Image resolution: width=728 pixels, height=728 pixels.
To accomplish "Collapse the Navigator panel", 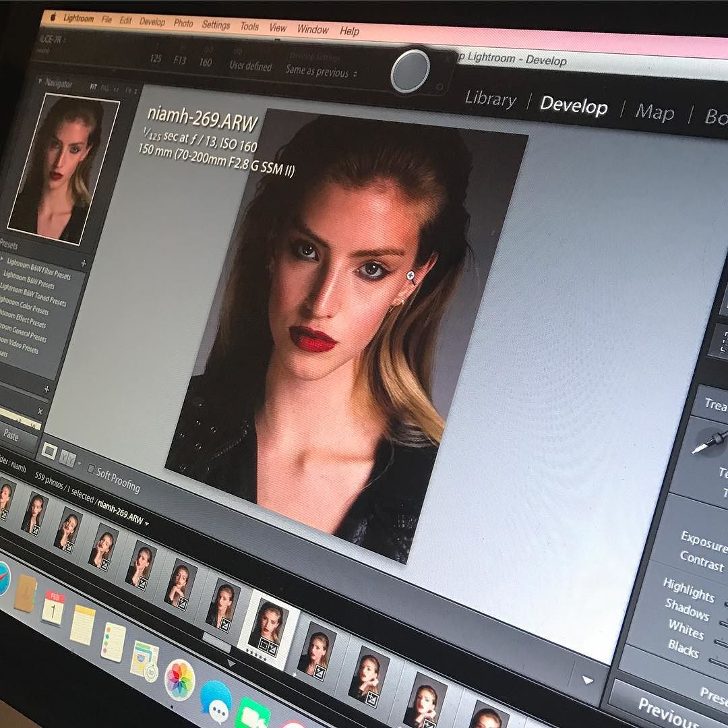I will click(40, 82).
